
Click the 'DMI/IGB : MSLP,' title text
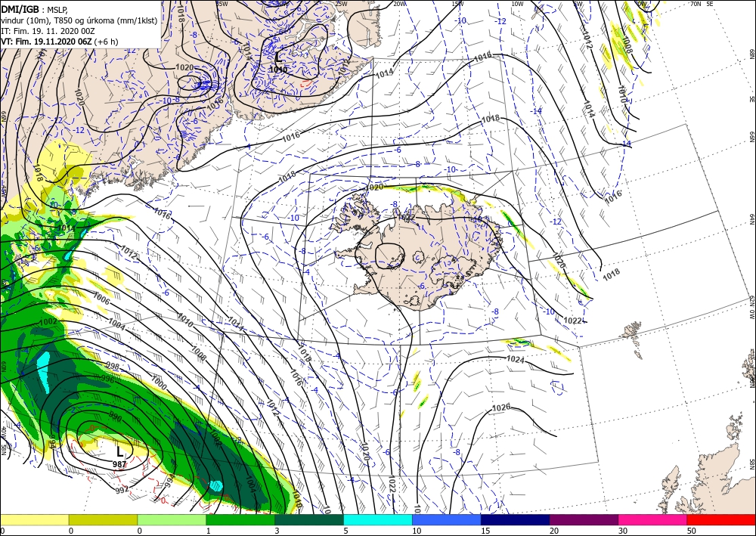tap(34, 10)
